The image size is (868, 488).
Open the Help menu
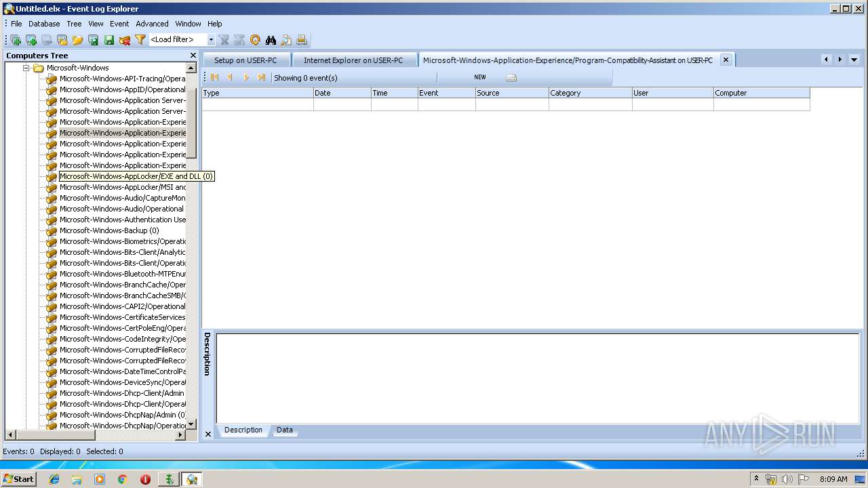(x=214, y=24)
